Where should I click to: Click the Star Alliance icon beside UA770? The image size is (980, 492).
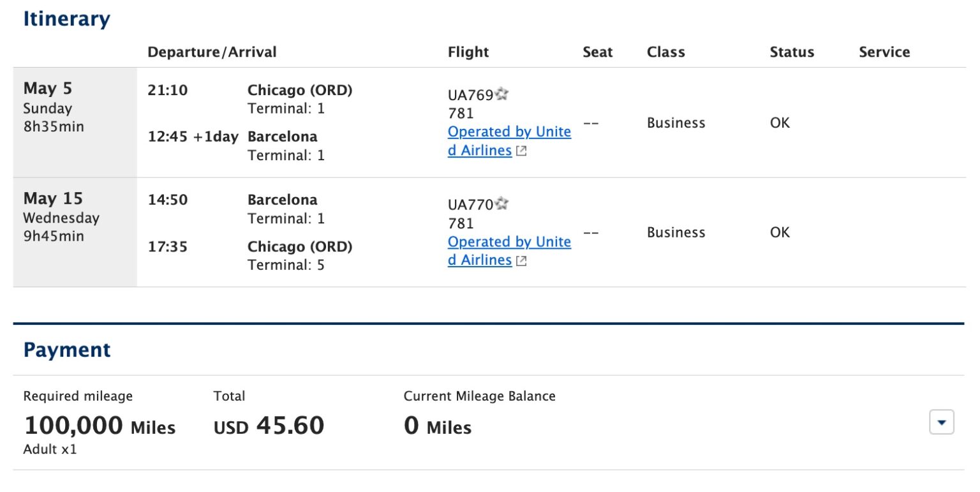tap(501, 204)
